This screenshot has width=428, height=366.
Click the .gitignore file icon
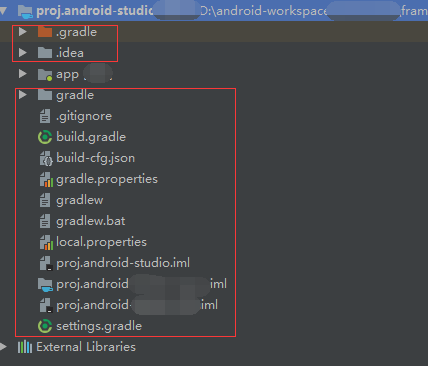[45, 116]
